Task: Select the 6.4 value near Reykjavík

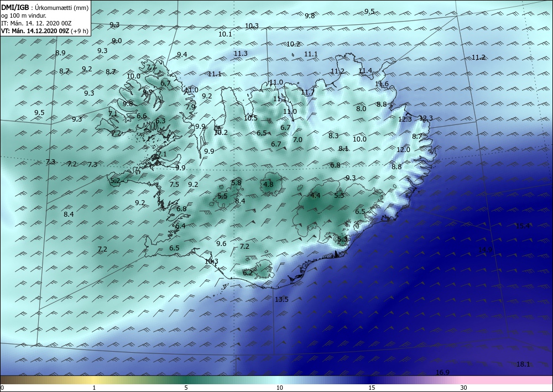Action: click(180, 226)
